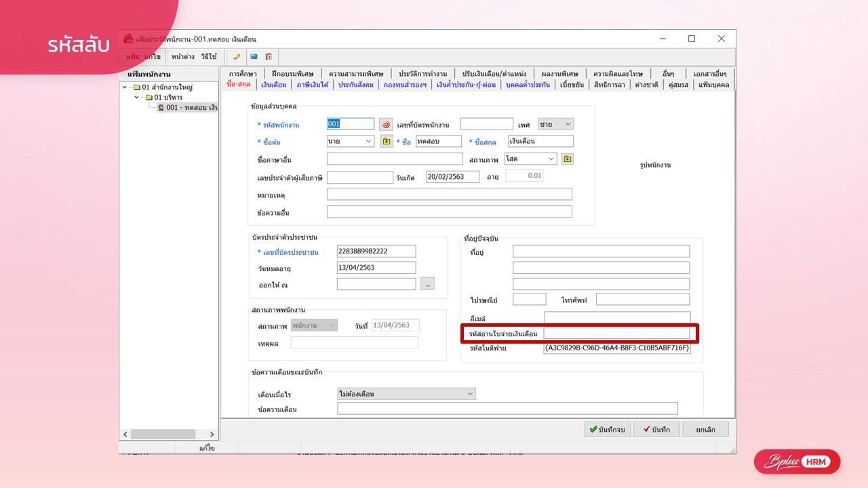Collapse the 01 บริหาร tree node

137,97
